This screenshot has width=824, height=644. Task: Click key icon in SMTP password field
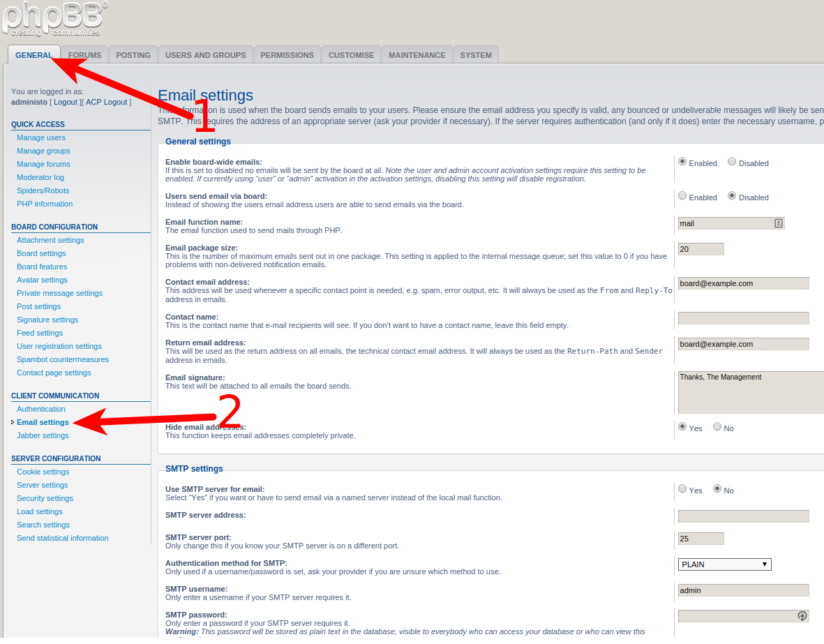(802, 616)
